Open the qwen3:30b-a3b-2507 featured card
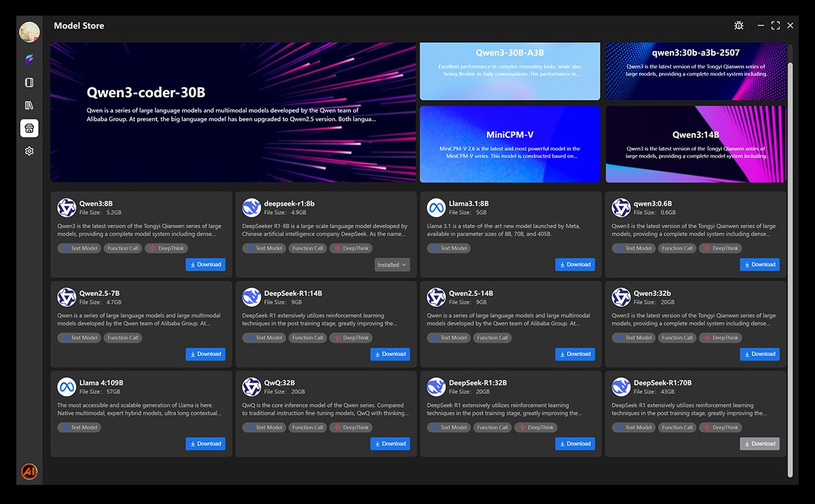The image size is (815, 504). 696,72
